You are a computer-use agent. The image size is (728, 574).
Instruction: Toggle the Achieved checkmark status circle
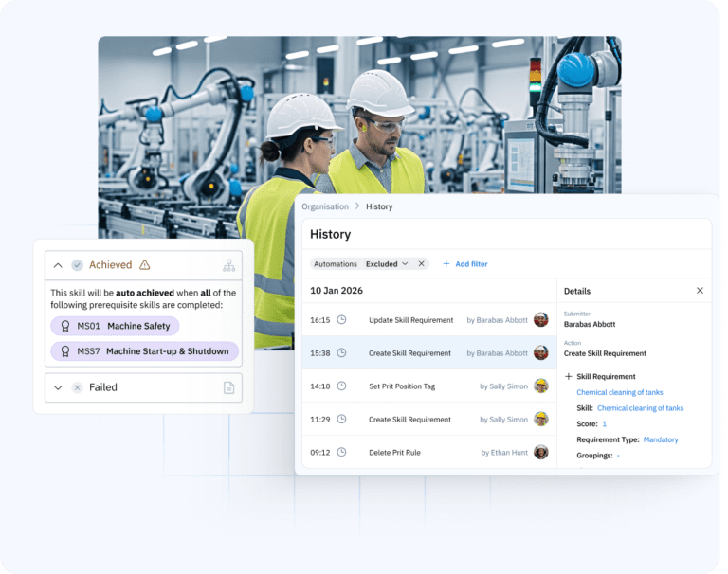[77, 265]
